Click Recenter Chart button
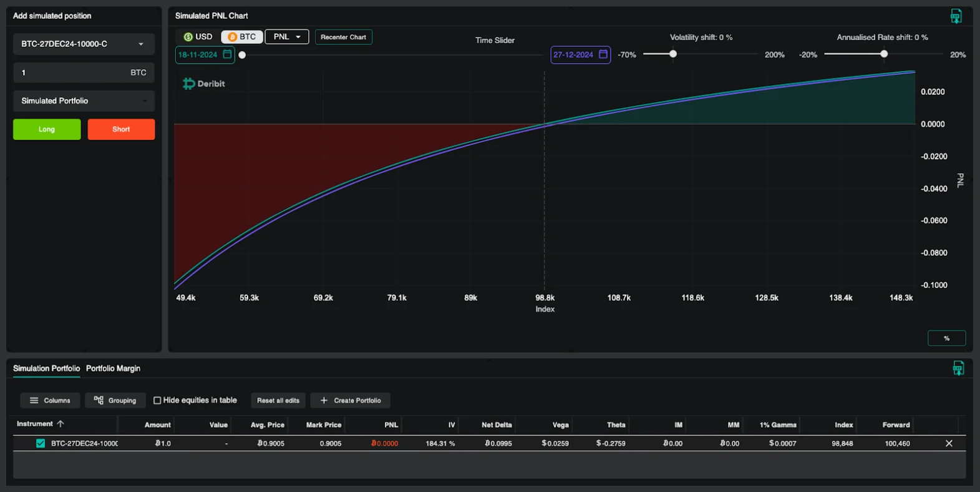 (343, 37)
